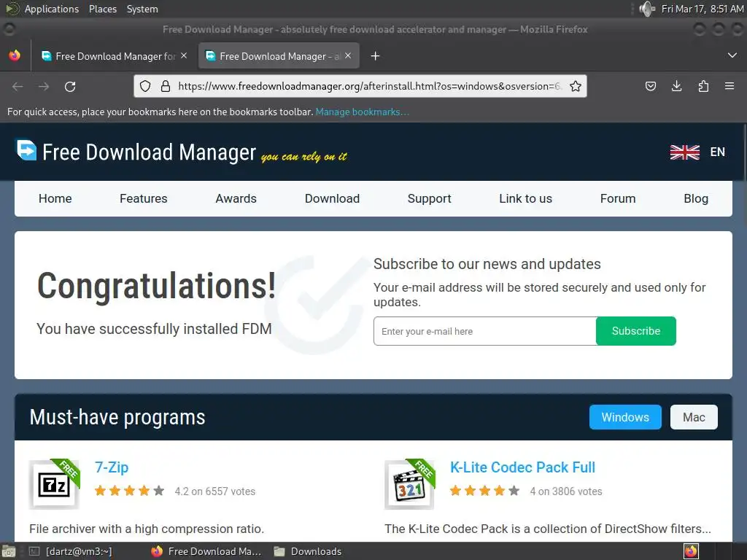This screenshot has width=747, height=560.
Task: Open a new tab with the plus button
Action: (376, 56)
